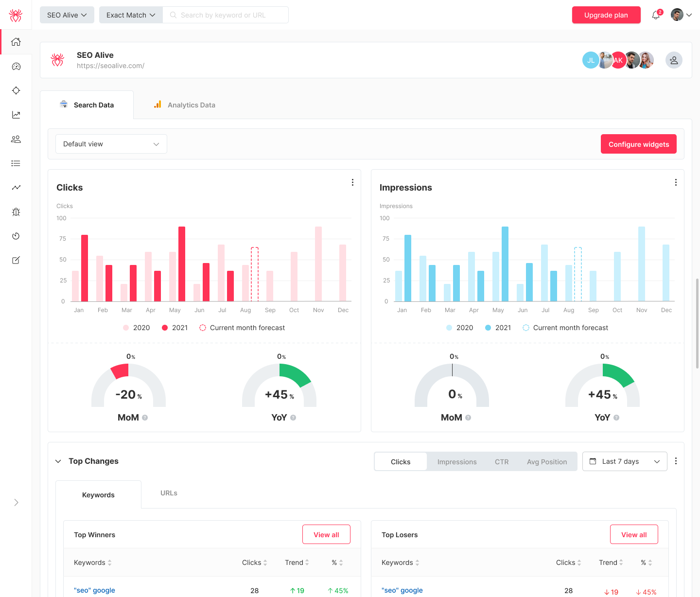700x597 pixels.
Task: Open the list sidebar icon
Action: (16, 163)
